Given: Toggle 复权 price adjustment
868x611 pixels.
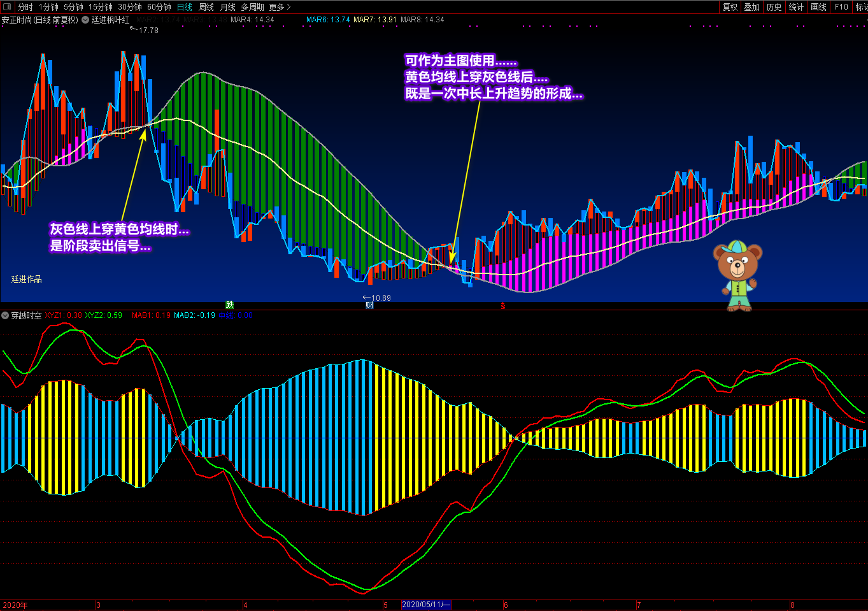Looking at the screenshot, I should tap(730, 7).
